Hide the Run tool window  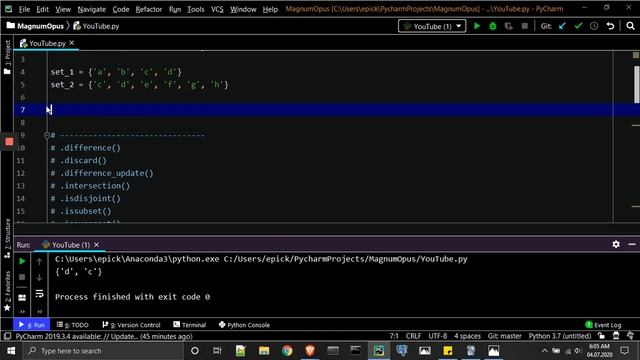click(x=632, y=244)
